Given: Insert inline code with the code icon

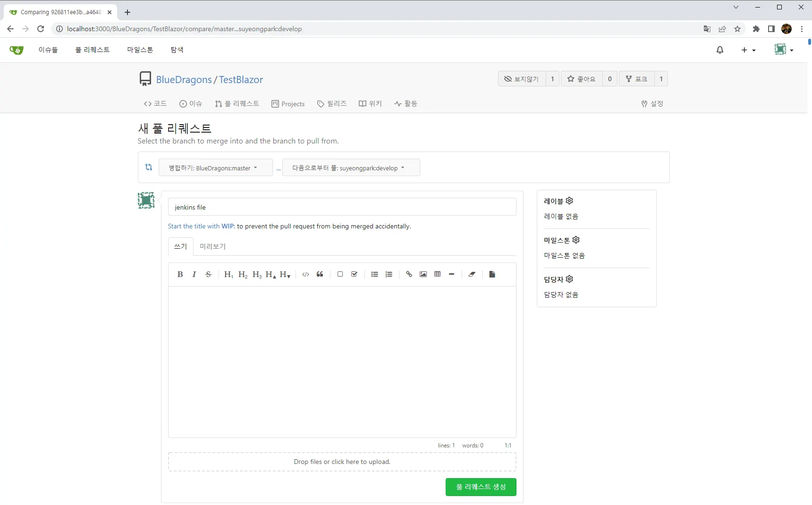Looking at the screenshot, I should point(305,274).
